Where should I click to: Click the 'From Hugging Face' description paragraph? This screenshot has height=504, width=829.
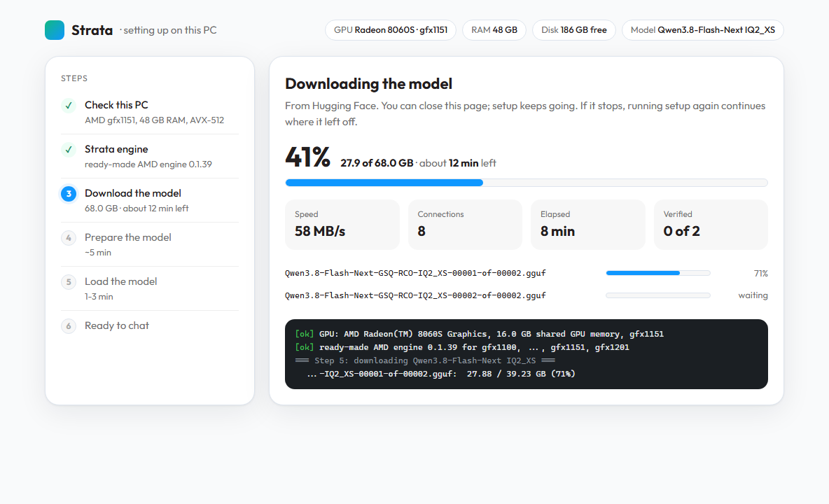coord(525,113)
